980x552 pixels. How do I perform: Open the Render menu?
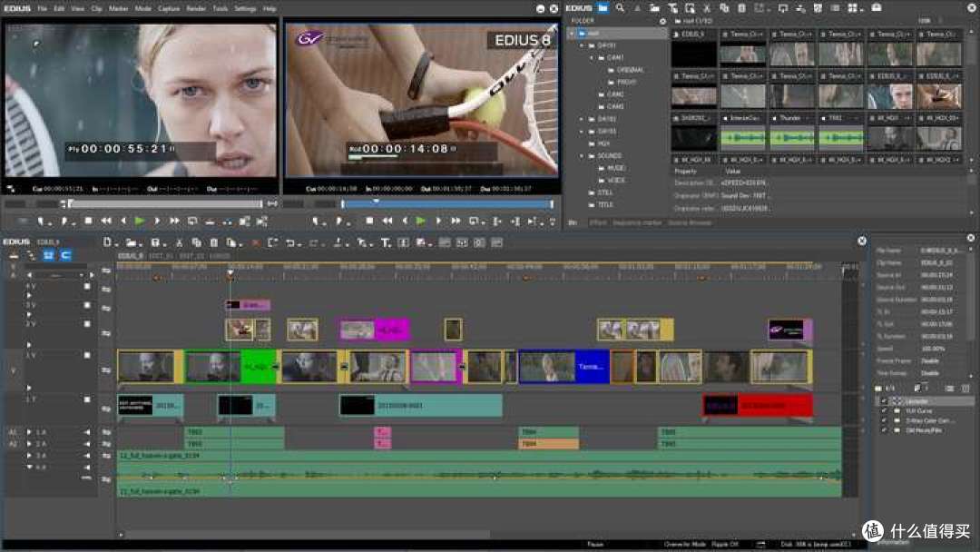click(196, 9)
